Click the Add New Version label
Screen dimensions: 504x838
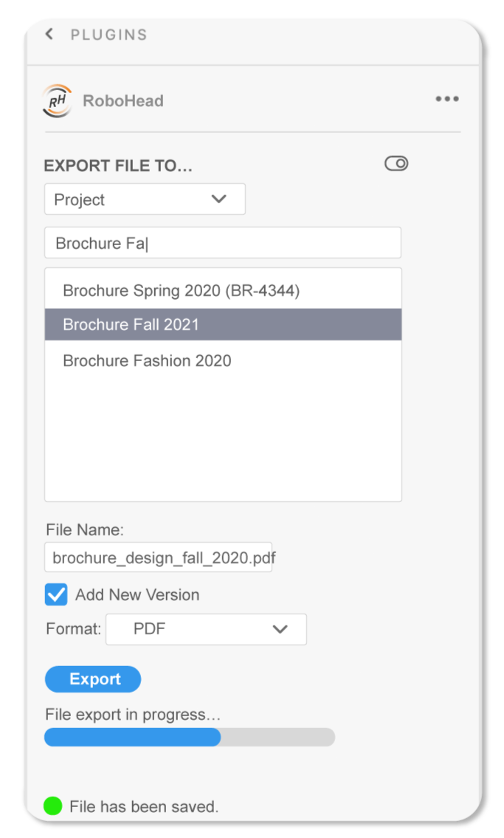pos(137,595)
